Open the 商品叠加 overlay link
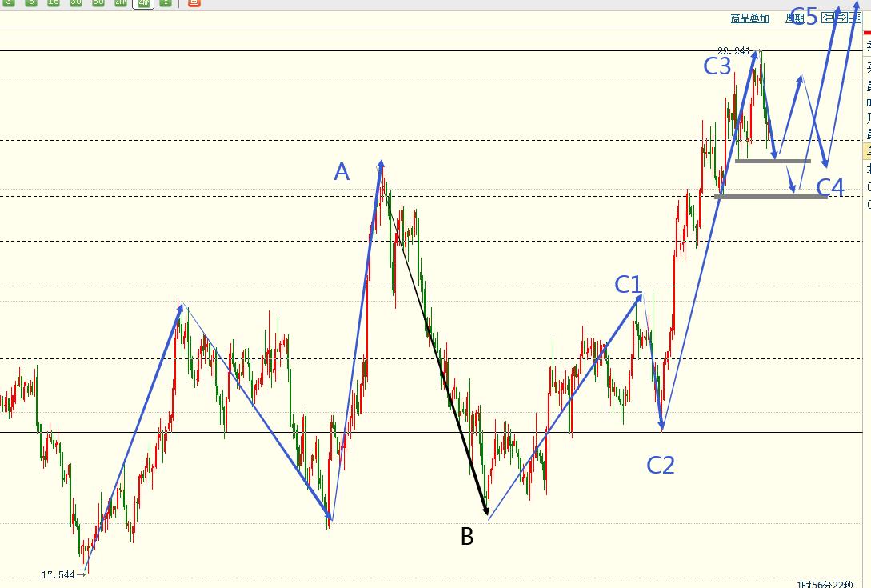Image resolution: width=871 pixels, height=588 pixels. [750, 18]
